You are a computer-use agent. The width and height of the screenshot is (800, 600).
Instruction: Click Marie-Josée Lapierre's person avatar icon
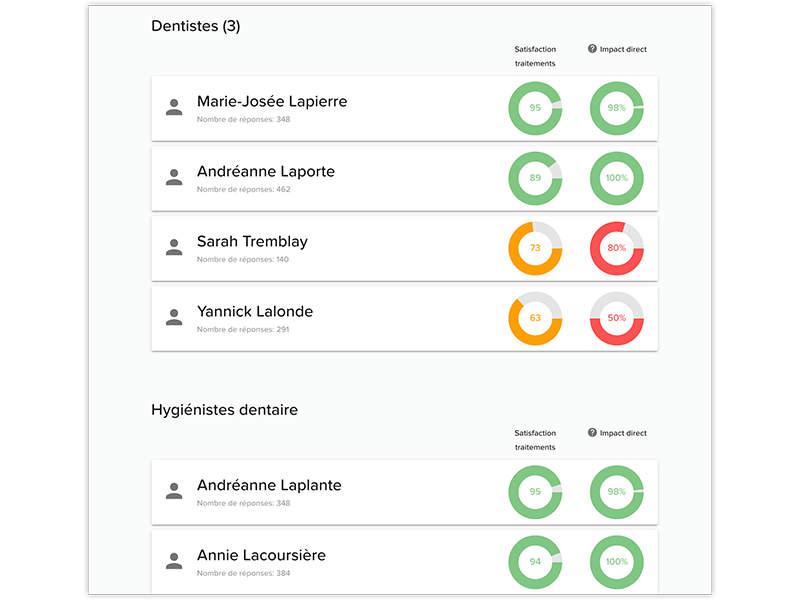(x=174, y=108)
